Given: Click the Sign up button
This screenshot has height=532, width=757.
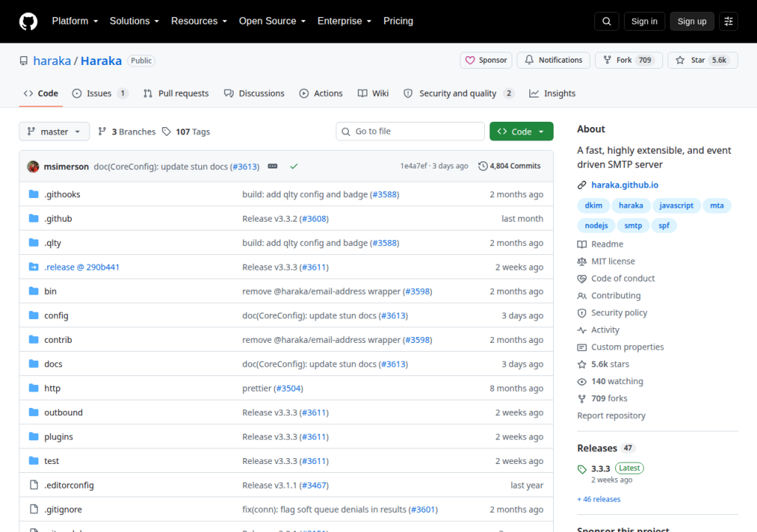Looking at the screenshot, I should (x=692, y=21).
